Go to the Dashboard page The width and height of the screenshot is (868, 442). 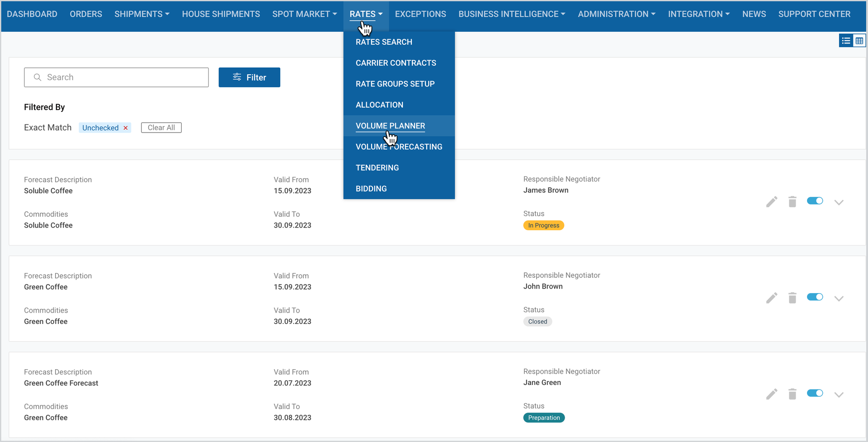pyautogui.click(x=32, y=14)
